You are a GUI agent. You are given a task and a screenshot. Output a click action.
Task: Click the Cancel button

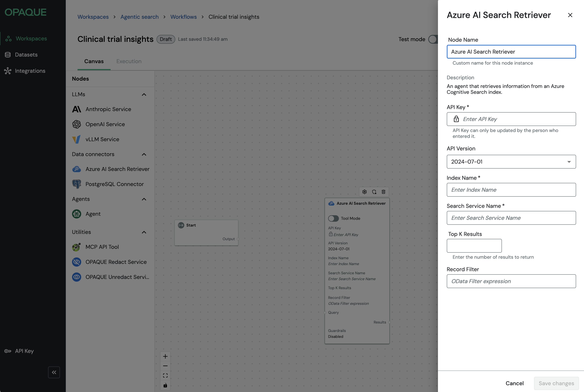pyautogui.click(x=515, y=383)
